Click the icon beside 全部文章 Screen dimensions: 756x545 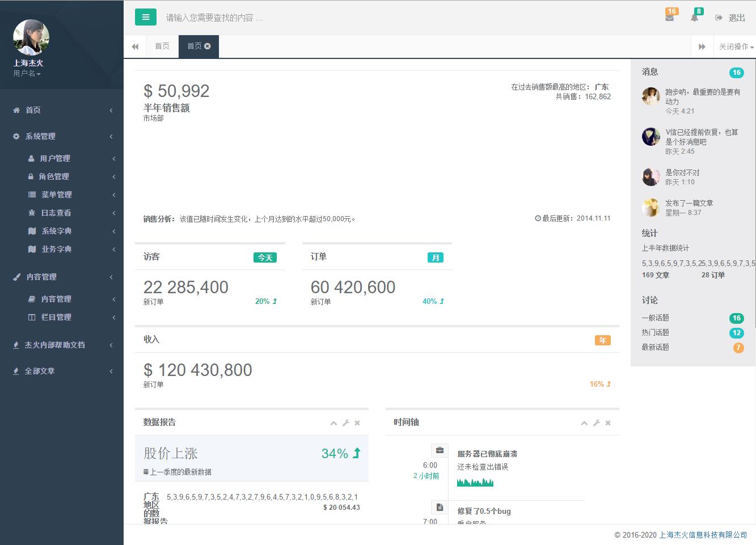[x=16, y=371]
